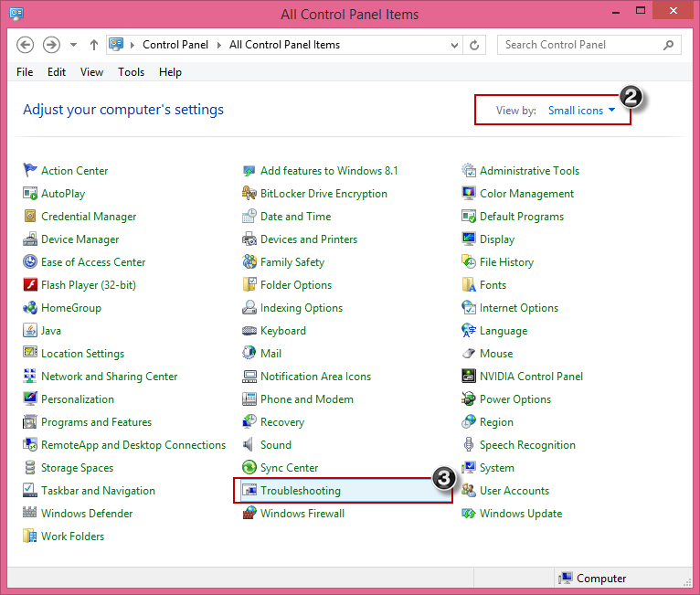Click the Device Manager icon
Viewport: 700px width, 595px height.
(x=30, y=239)
